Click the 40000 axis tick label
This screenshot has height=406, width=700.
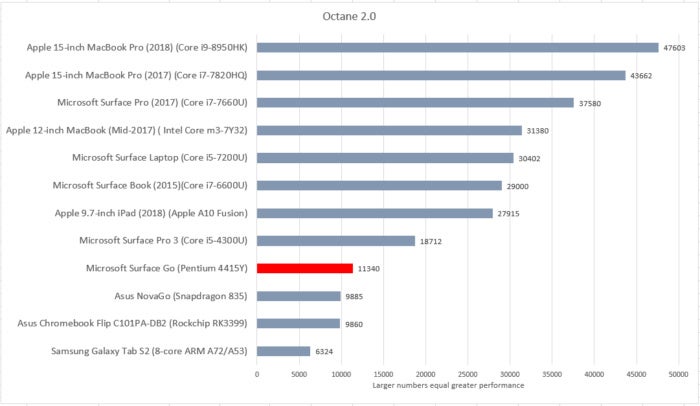(x=594, y=374)
